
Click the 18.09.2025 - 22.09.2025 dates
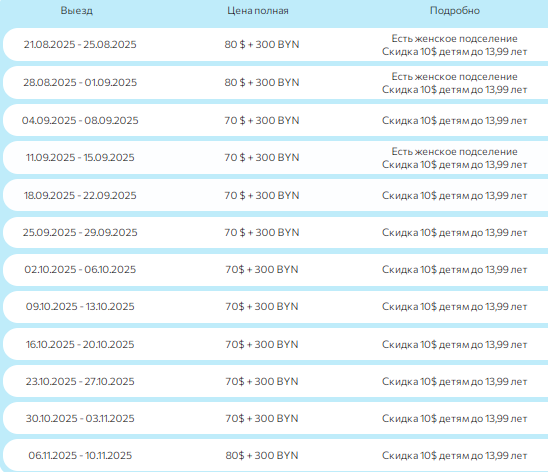pyautogui.click(x=80, y=195)
